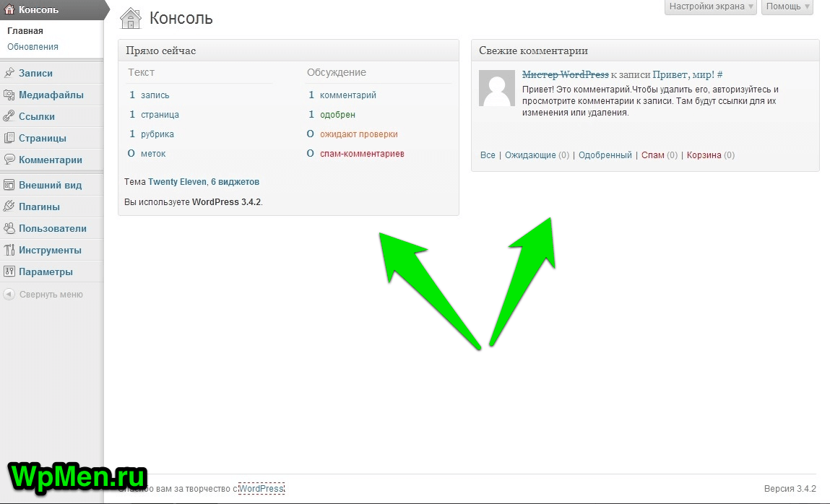Click the pushpin icon beside Записи

pos(9,73)
